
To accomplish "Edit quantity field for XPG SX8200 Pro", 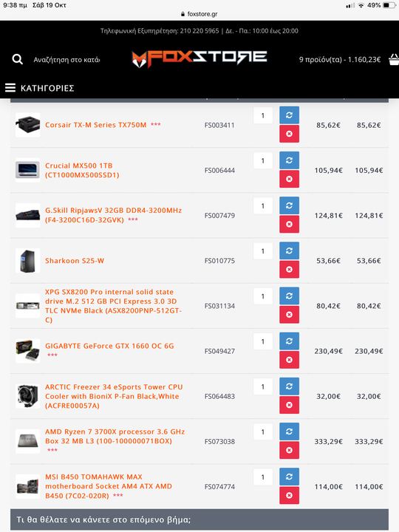I will pos(263,296).
